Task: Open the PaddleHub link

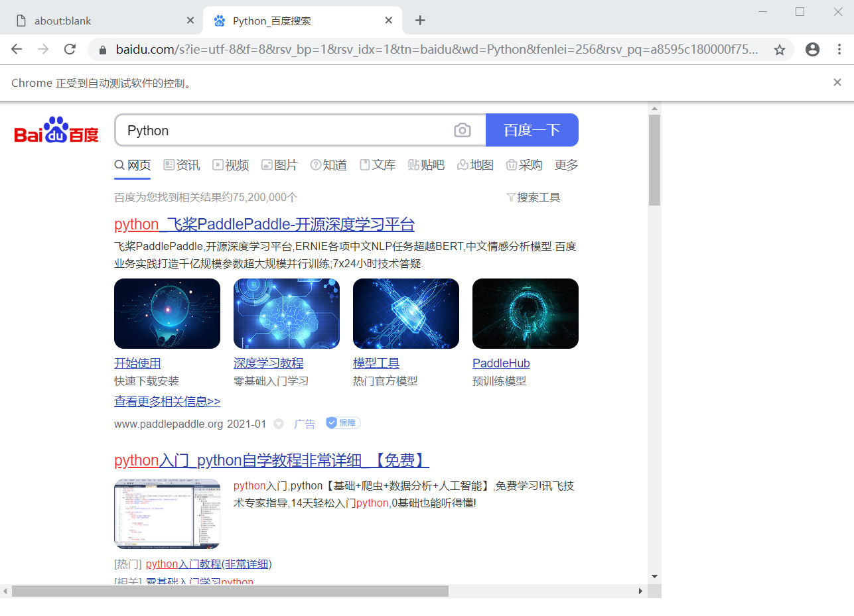Action: click(x=501, y=363)
